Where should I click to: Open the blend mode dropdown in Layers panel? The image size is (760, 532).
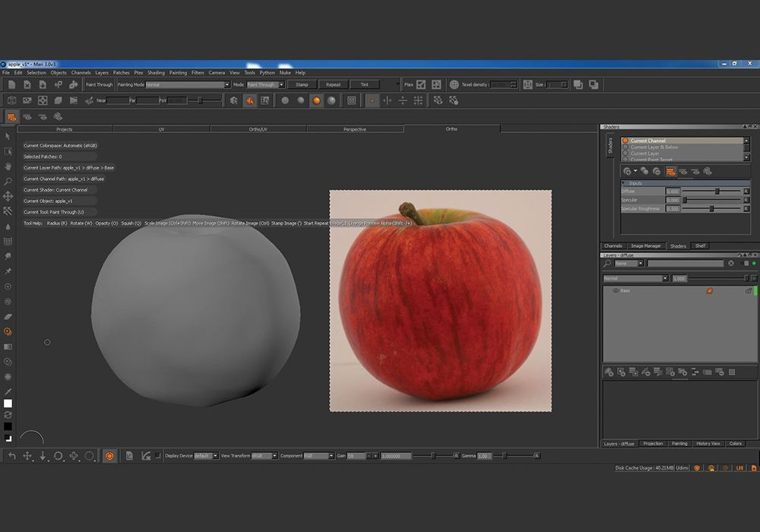666,278
